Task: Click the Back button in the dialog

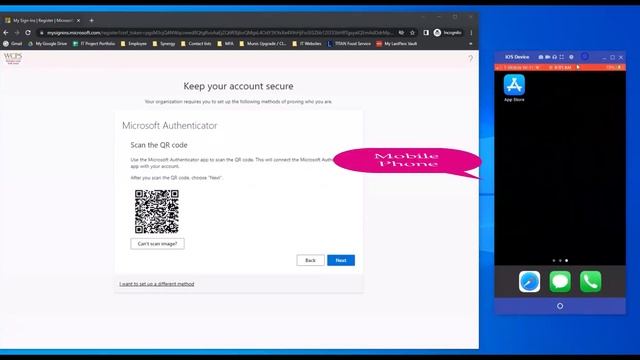Action: tap(310, 260)
